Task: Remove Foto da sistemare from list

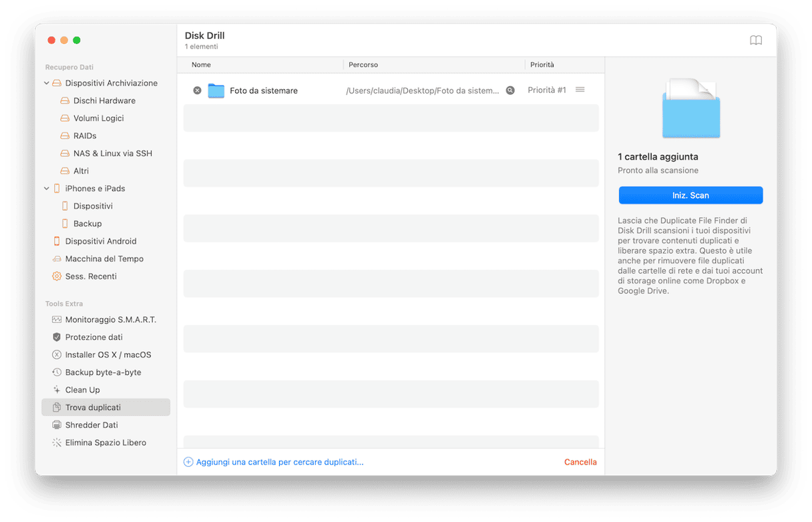Action: [197, 90]
